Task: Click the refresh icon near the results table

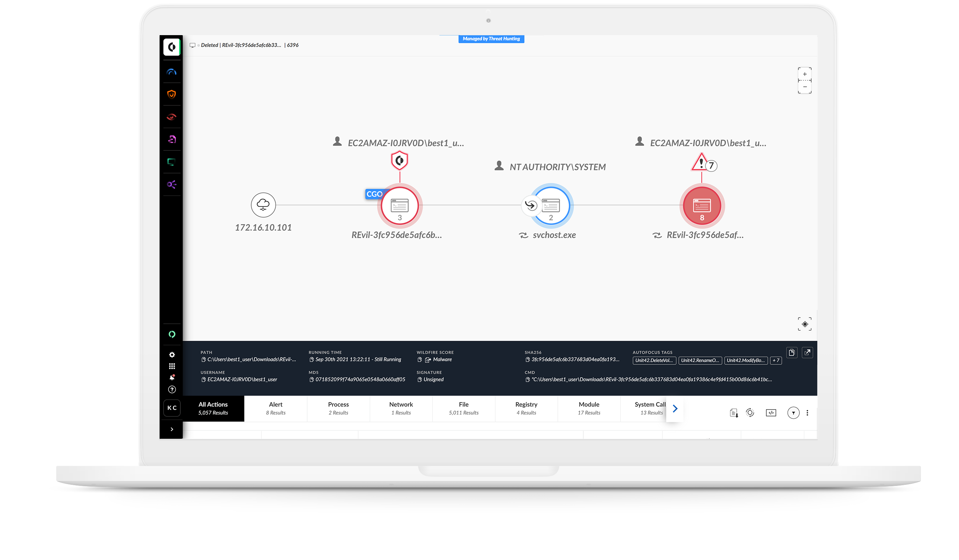Action: pos(750,412)
